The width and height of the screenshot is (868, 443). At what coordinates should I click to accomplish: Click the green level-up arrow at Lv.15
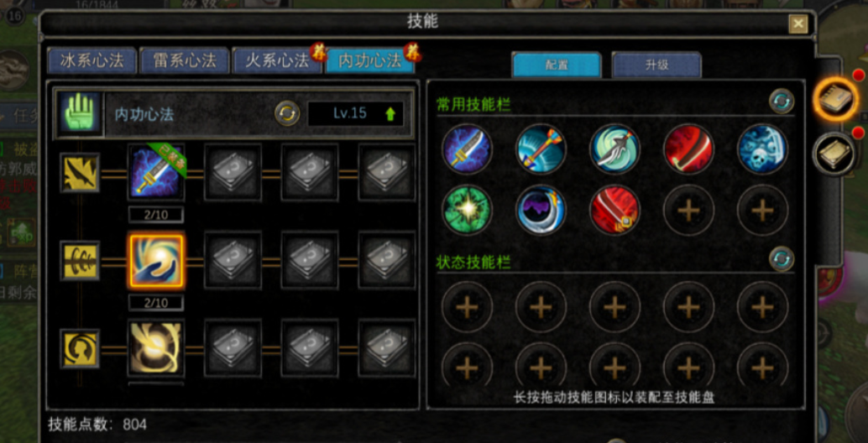(390, 114)
